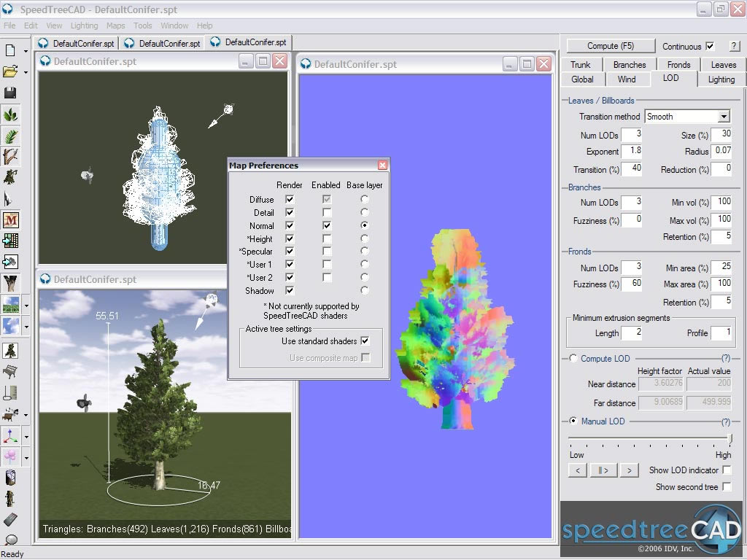Click the Fronds Fuzziness input field
The height and width of the screenshot is (560, 747).
pos(632,284)
